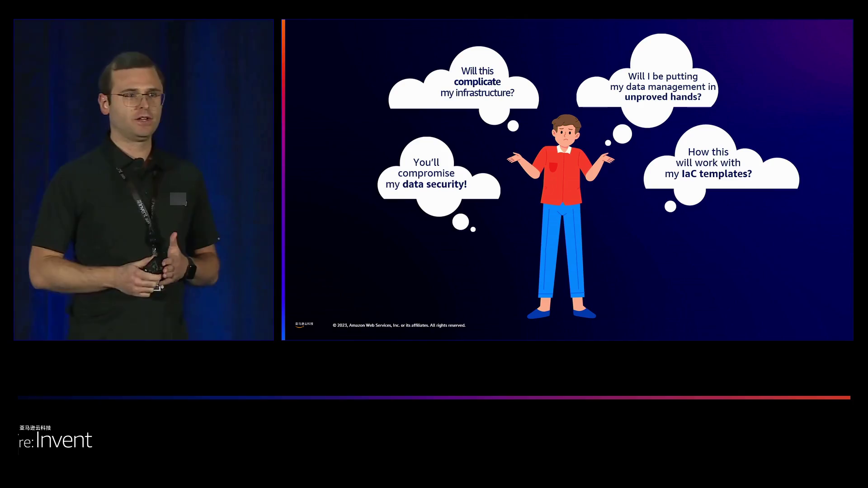Click the small AWS logo on slide

click(x=304, y=324)
